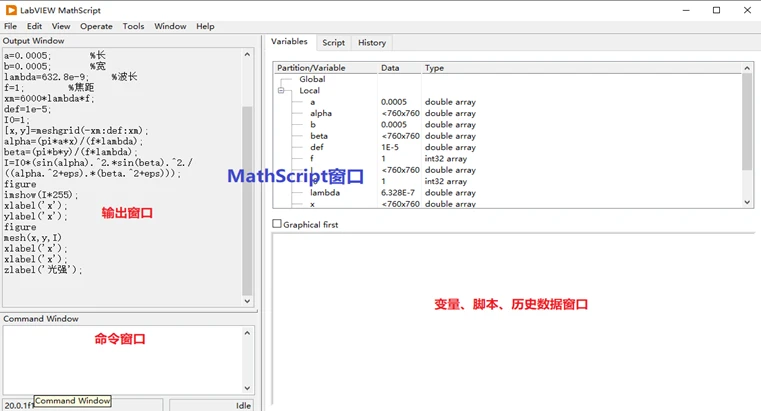Select variable def in the list
Image resolution: width=761 pixels, height=411 pixels.
pyautogui.click(x=316, y=147)
